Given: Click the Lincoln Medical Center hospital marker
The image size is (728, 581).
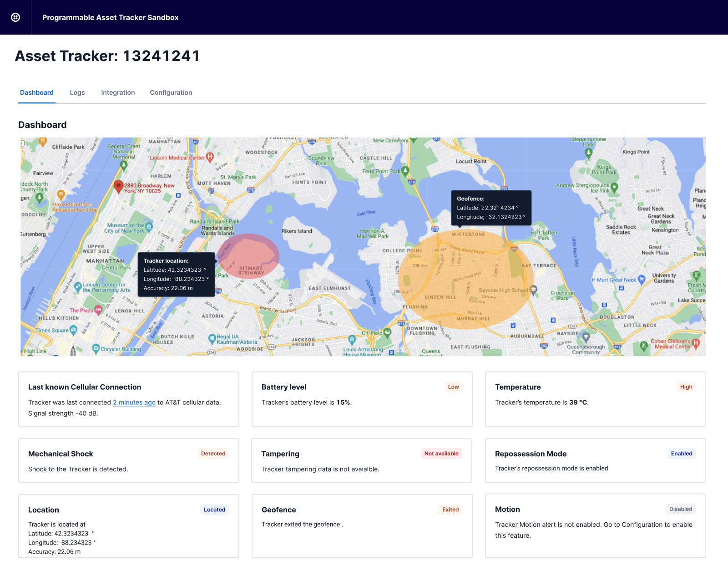Looking at the screenshot, I should [x=210, y=157].
